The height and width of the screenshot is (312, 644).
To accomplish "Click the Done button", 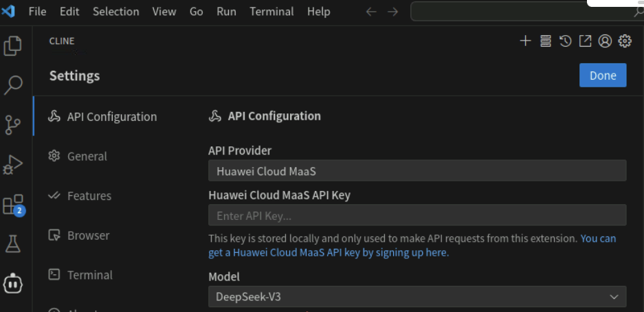I will pos(602,76).
